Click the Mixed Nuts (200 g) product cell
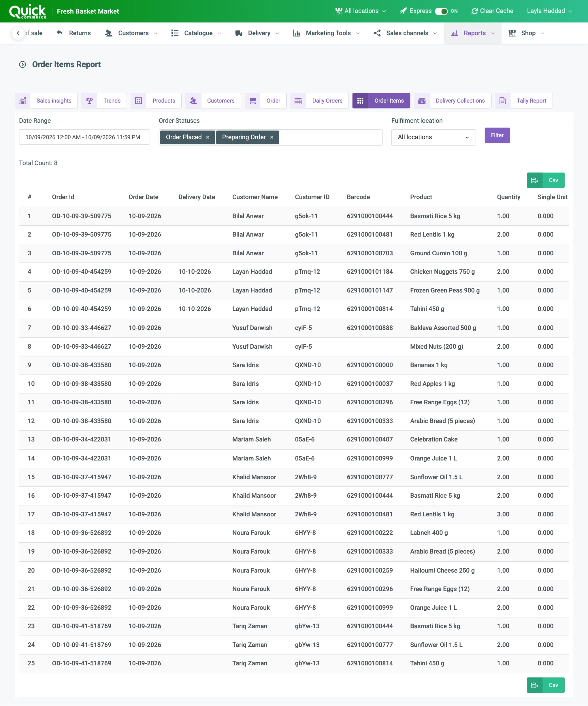 click(x=436, y=346)
